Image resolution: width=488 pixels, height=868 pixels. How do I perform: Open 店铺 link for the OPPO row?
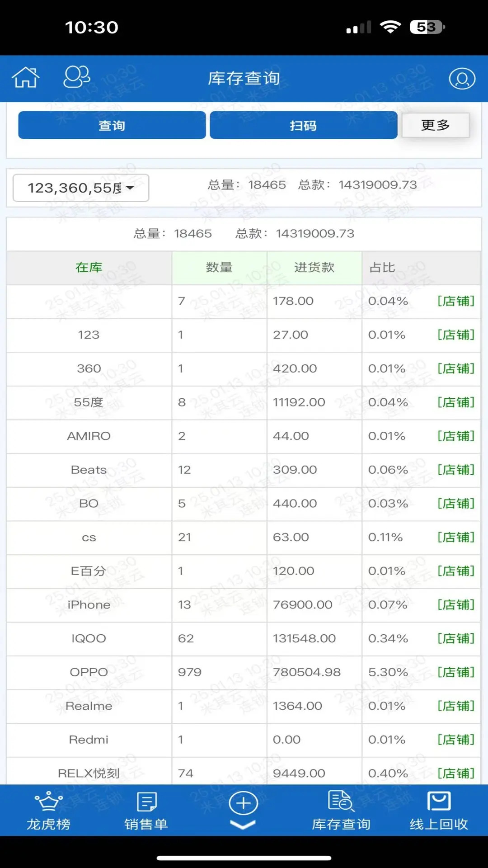click(455, 672)
